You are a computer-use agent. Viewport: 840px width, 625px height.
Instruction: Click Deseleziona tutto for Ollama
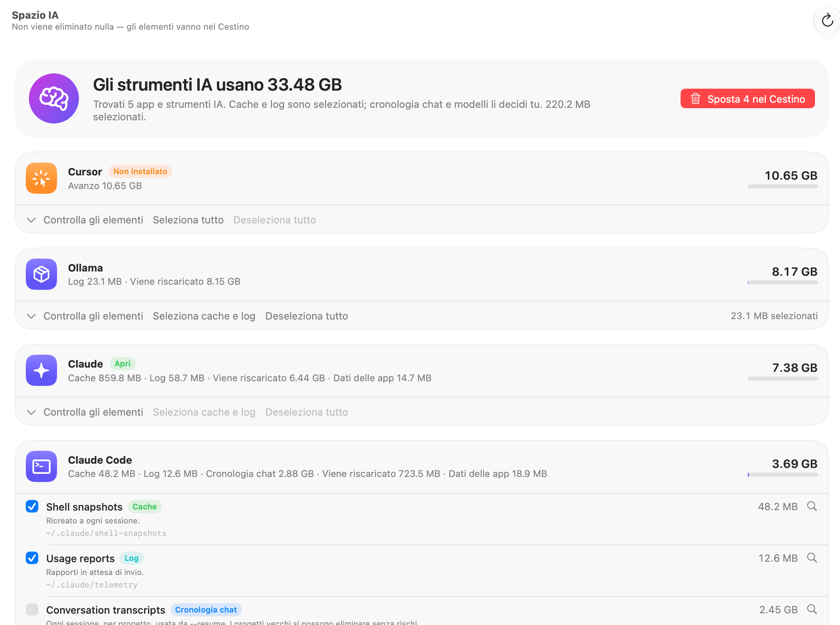pyautogui.click(x=307, y=316)
